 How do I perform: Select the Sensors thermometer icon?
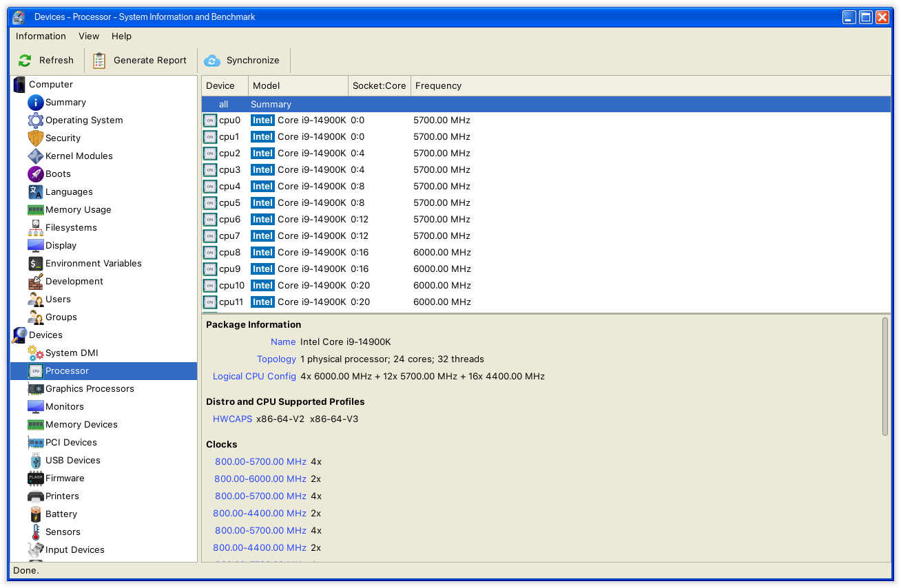click(x=36, y=532)
